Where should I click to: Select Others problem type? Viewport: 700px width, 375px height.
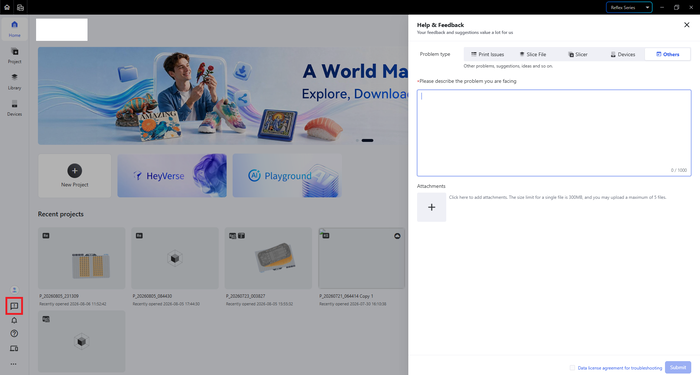pos(668,54)
